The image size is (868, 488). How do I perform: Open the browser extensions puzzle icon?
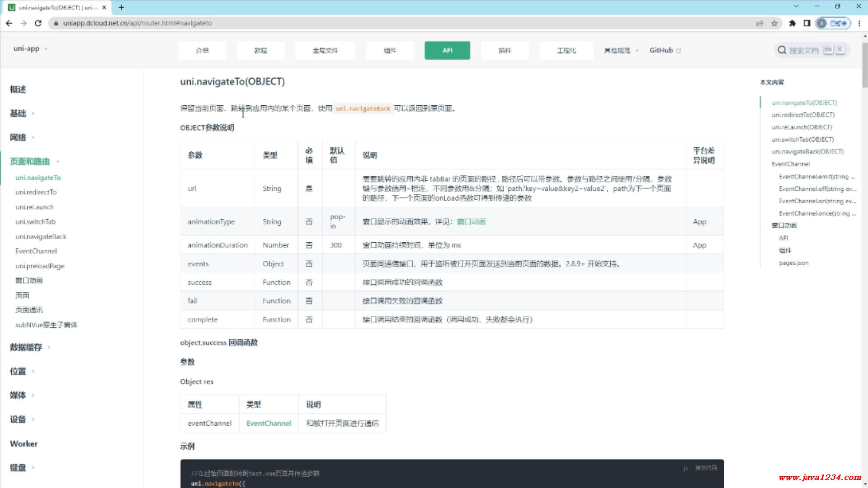pos(792,23)
